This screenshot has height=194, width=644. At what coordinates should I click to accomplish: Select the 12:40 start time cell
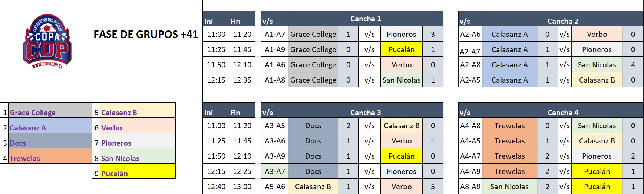[216, 187]
